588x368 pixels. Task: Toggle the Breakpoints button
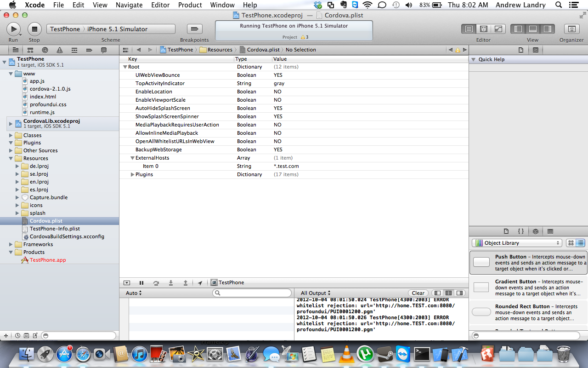click(x=194, y=29)
